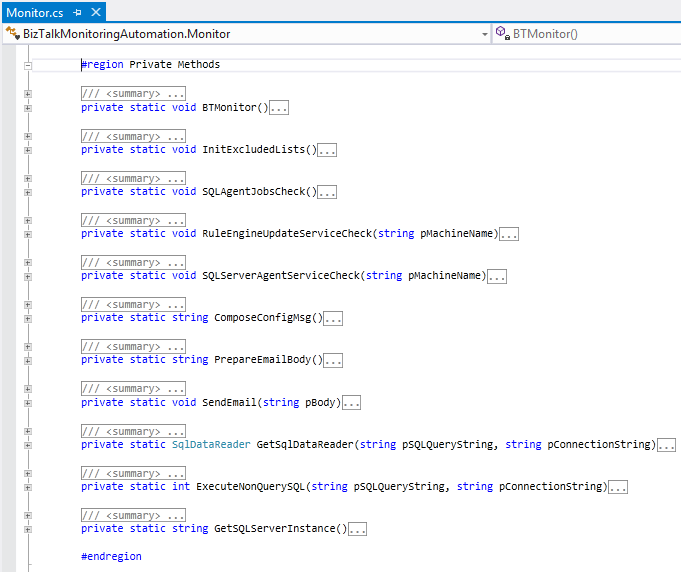The image size is (681, 572).
Task: Click the collapsed ellipsis box after PrepareEmailBody()
Action: point(333,360)
